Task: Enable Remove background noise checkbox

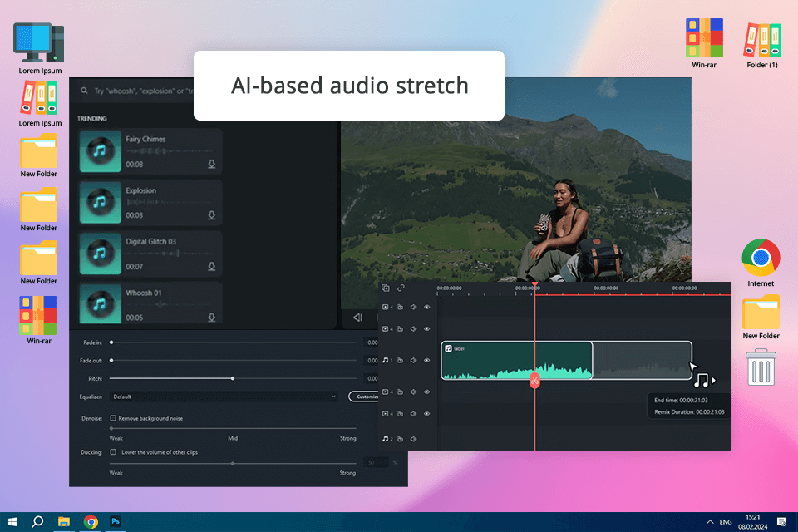Action: 113,418
